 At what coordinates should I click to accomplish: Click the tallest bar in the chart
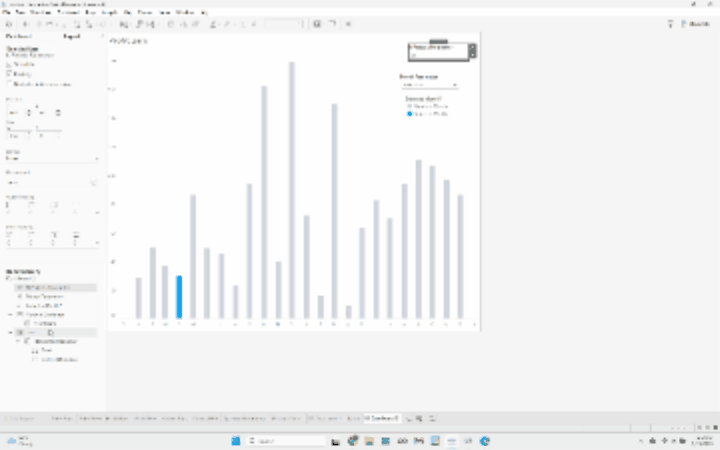[292, 190]
